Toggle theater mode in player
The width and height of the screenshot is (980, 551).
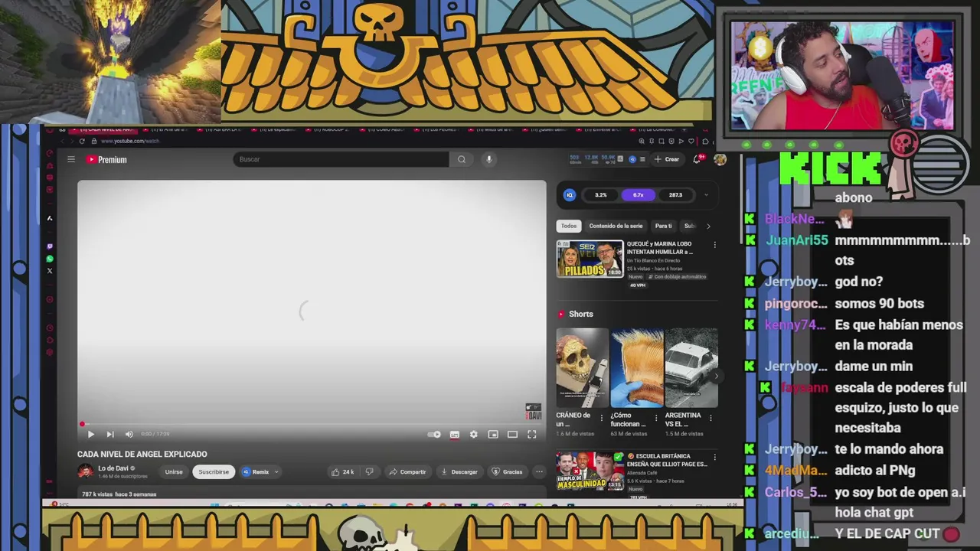512,434
